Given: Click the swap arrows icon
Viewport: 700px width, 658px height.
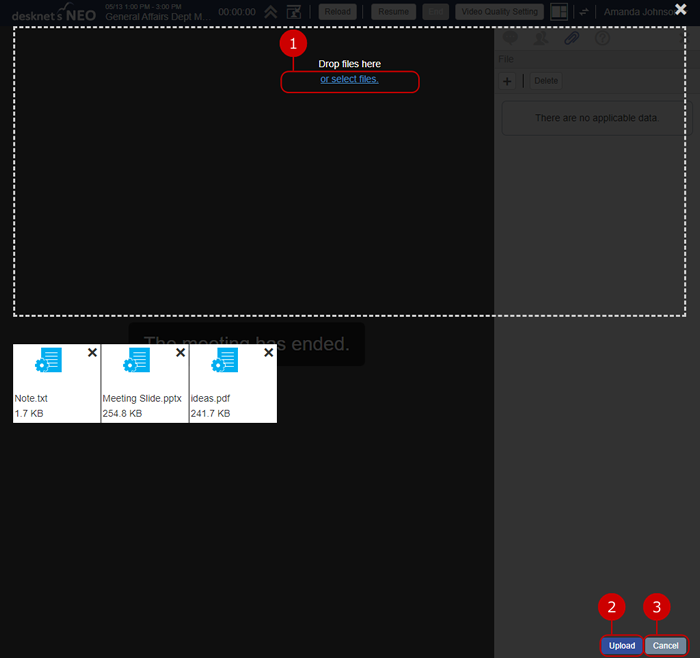Looking at the screenshot, I should pyautogui.click(x=584, y=12).
